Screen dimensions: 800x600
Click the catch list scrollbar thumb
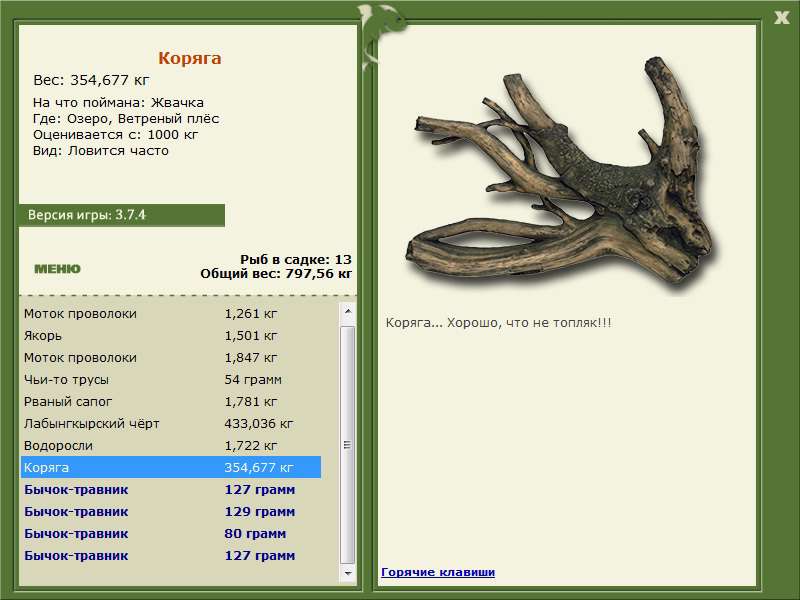[x=348, y=444]
